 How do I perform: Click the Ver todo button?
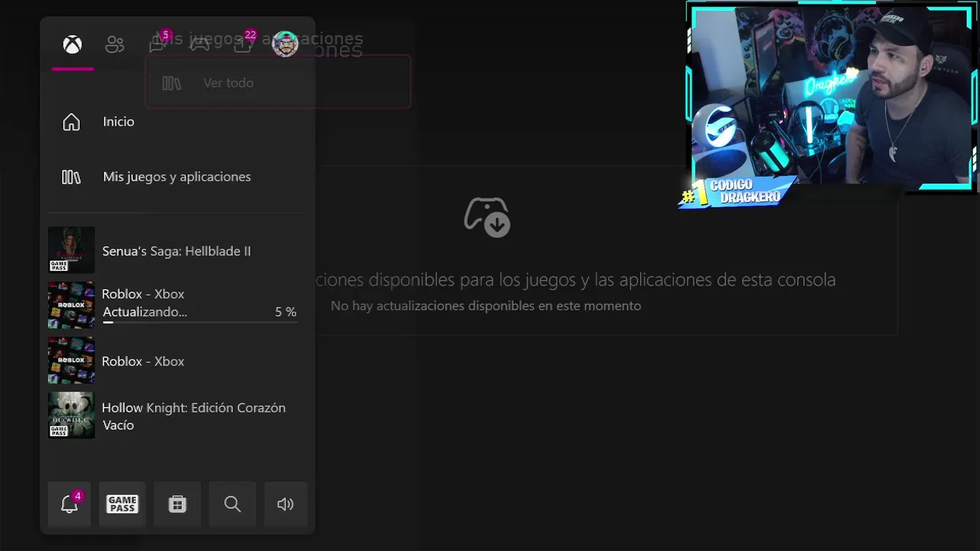[x=278, y=82]
